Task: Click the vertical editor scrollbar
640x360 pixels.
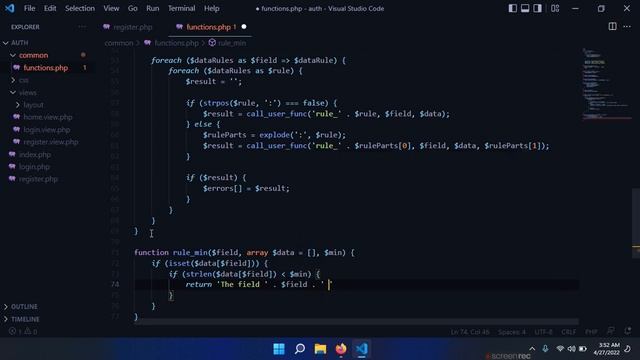Action: [636, 222]
